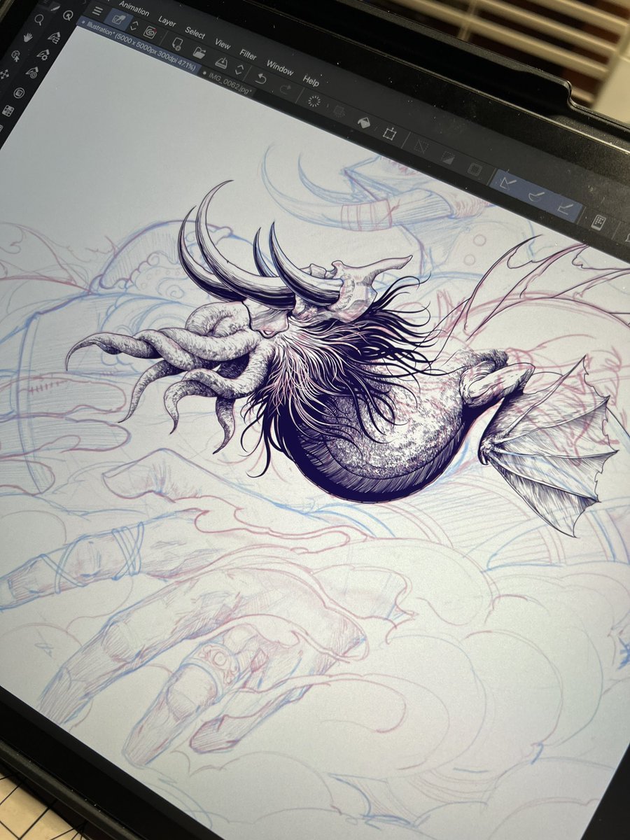The width and height of the screenshot is (630, 840).
Task: Click the stepper arrows beside the edit icon
Action: [x=134, y=26]
